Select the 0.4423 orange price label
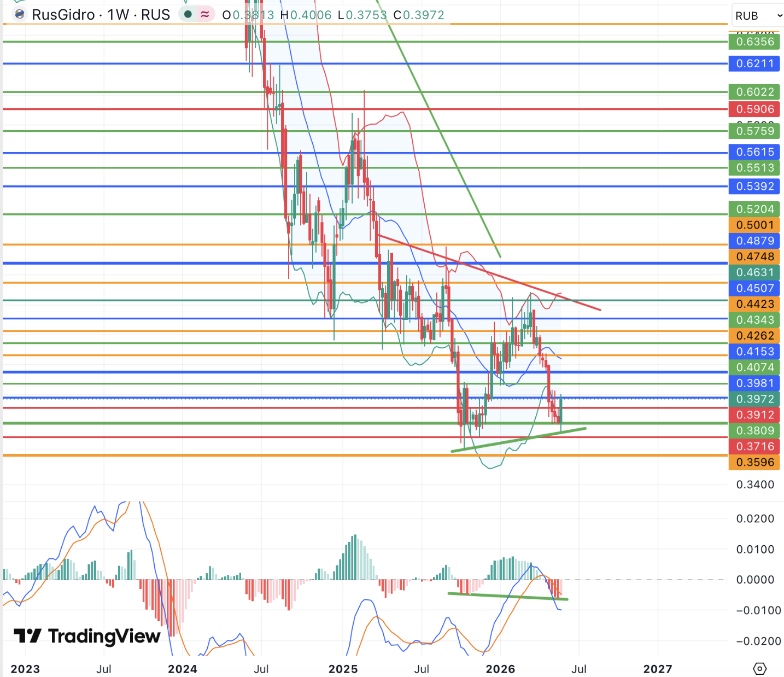Viewport: 784px width, 677px height. pos(755,304)
